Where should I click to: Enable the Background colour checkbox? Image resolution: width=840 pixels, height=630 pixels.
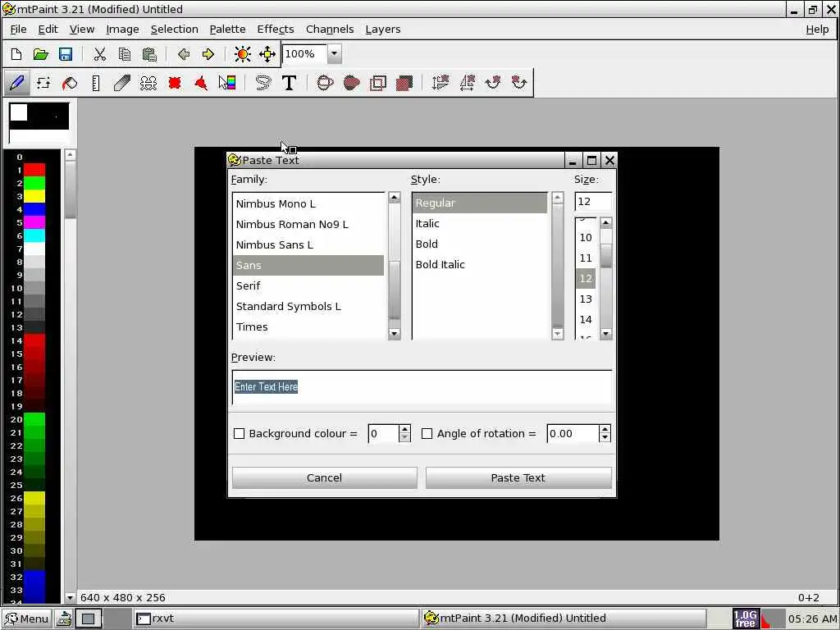[240, 433]
